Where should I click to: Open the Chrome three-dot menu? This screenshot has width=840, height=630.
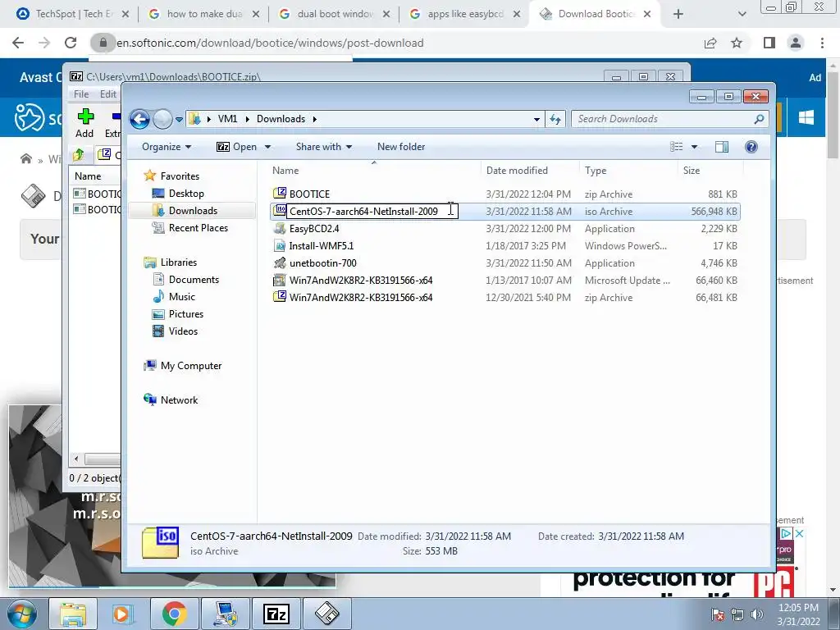coord(822,43)
